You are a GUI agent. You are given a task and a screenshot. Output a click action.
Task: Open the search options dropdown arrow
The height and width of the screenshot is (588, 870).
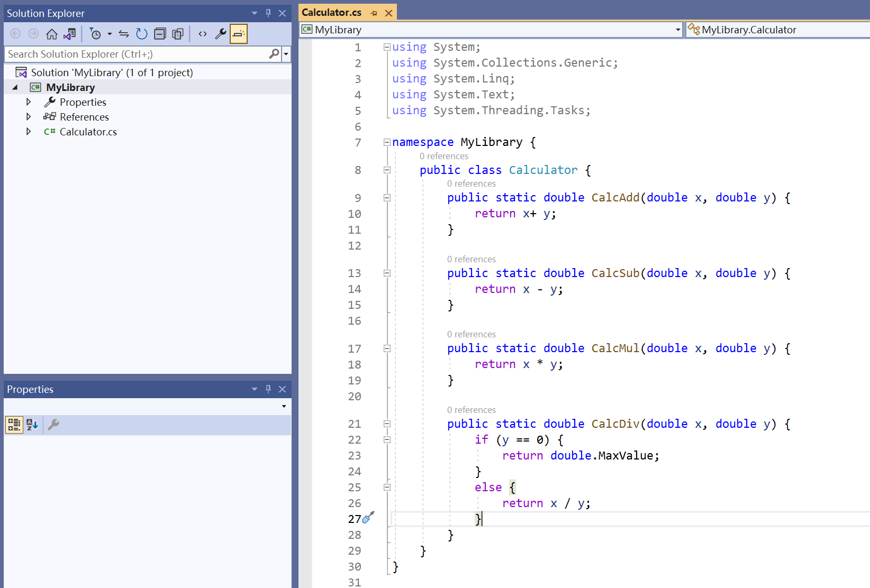pyautogui.click(x=286, y=54)
